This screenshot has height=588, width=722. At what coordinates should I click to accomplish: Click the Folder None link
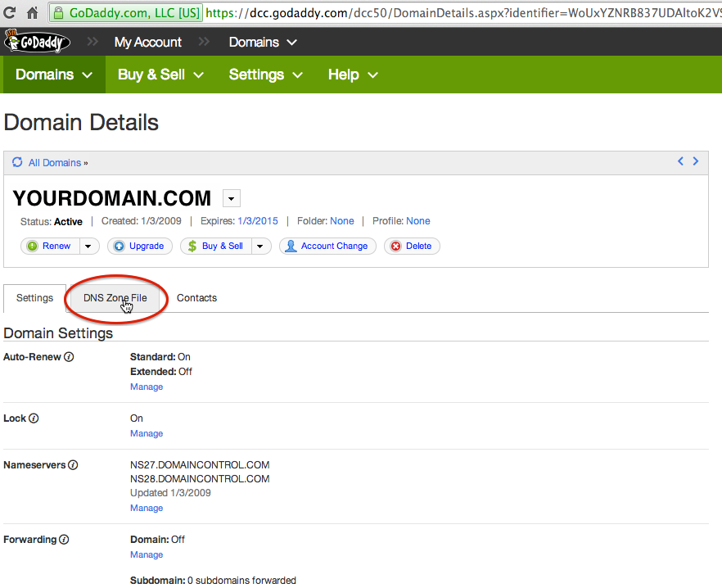(x=342, y=221)
